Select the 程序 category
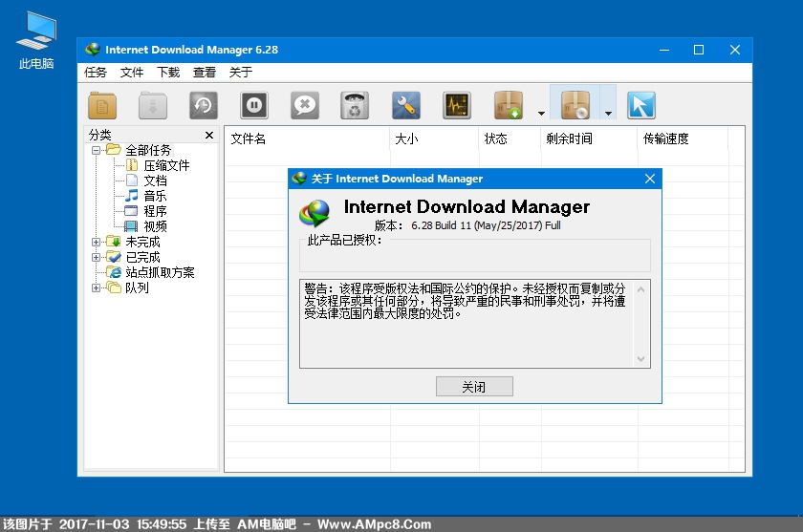The image size is (803, 532). click(155, 211)
